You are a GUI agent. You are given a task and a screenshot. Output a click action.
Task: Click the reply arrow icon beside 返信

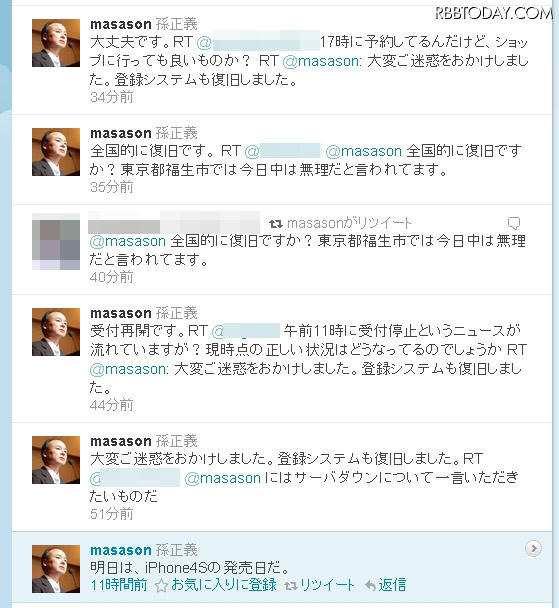point(371,586)
